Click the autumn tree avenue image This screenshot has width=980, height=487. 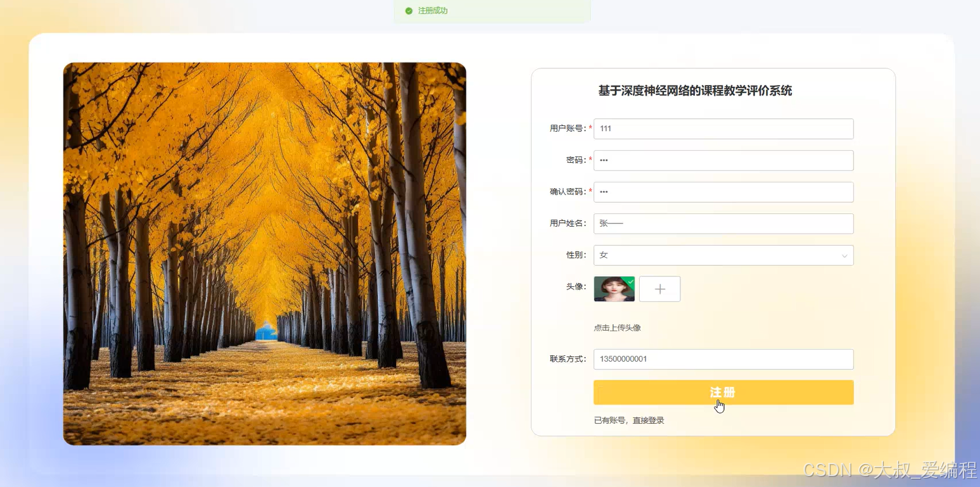[x=265, y=253]
